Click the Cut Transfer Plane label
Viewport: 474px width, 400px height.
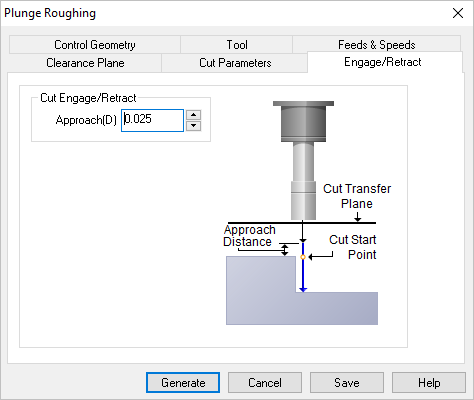[357, 196]
